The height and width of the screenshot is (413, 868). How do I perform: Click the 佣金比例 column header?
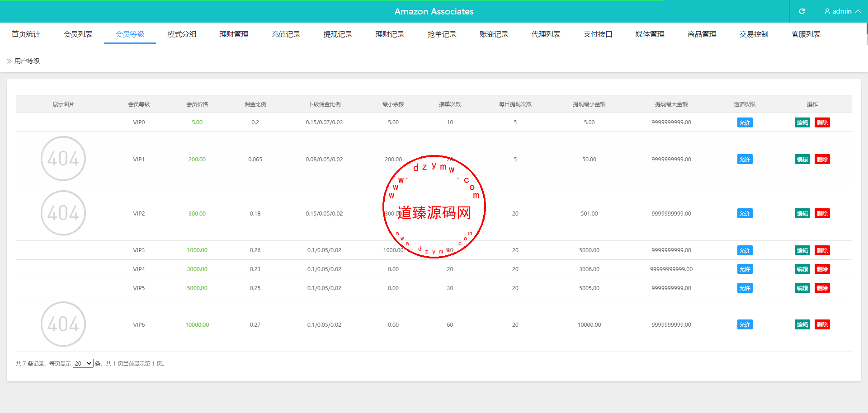coord(255,104)
